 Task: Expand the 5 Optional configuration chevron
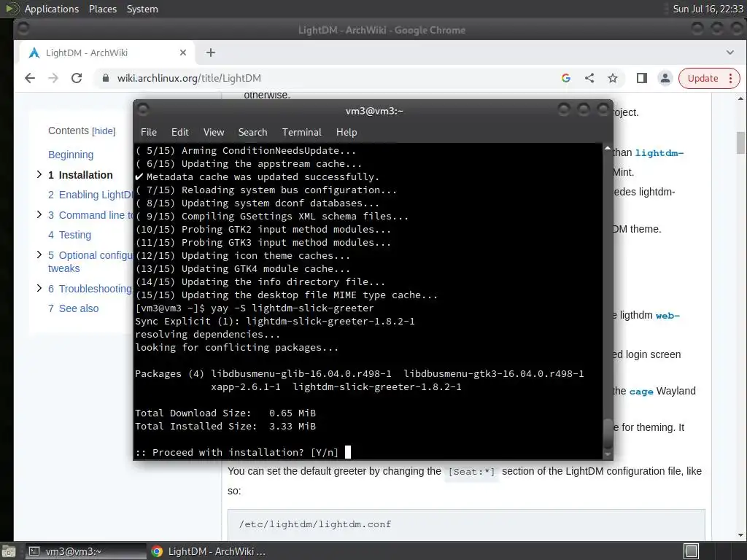tap(39, 254)
